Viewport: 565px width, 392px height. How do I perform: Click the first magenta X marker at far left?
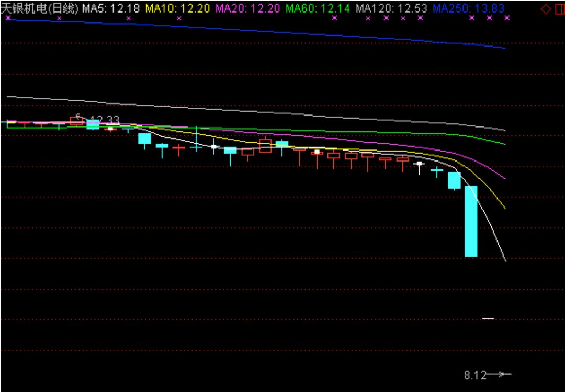[x=8, y=18]
